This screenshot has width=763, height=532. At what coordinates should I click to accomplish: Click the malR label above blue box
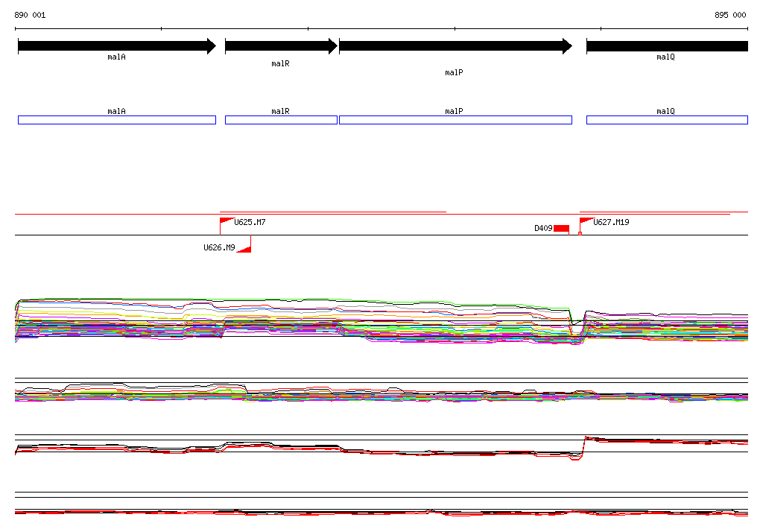[281, 112]
